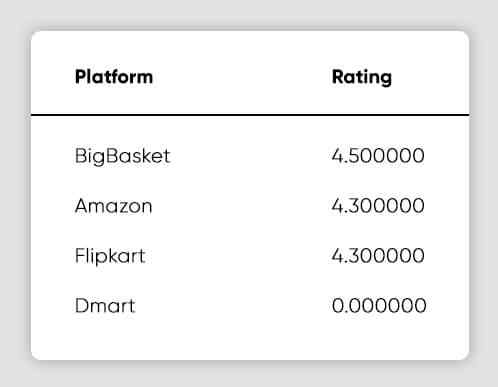Image resolution: width=498 pixels, height=387 pixels.
Task: Click empty card space below Dmart row
Action: tap(250, 338)
